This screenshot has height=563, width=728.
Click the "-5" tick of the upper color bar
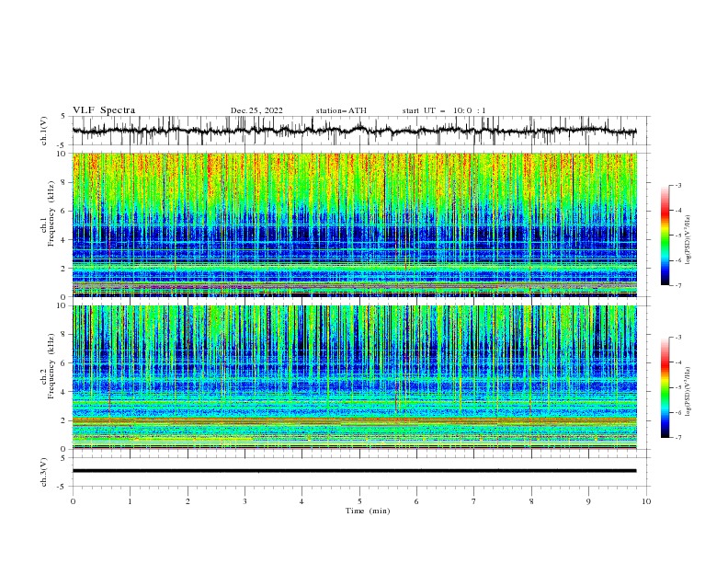coord(678,236)
